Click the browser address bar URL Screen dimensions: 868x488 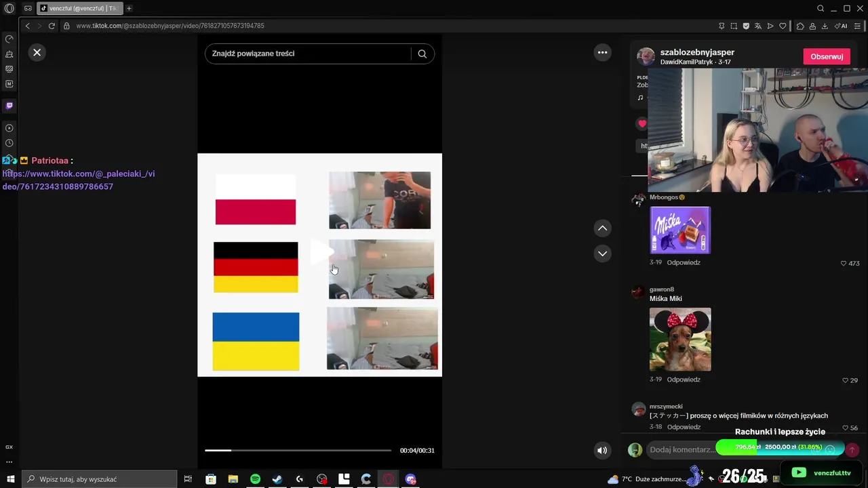tap(170, 26)
